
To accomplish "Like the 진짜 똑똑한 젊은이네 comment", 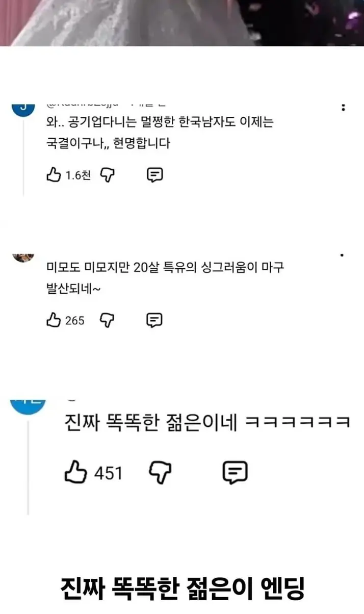I will pyautogui.click(x=75, y=472).
